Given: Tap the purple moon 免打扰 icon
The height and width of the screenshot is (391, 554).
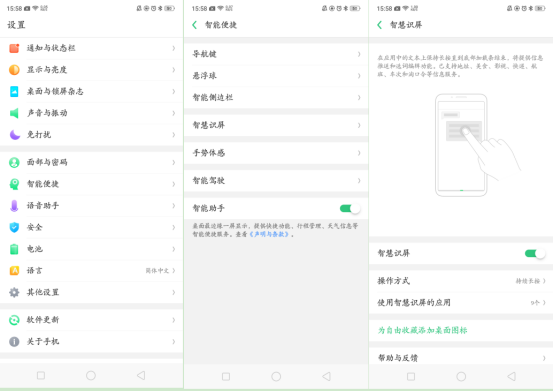Looking at the screenshot, I should coord(14,135).
